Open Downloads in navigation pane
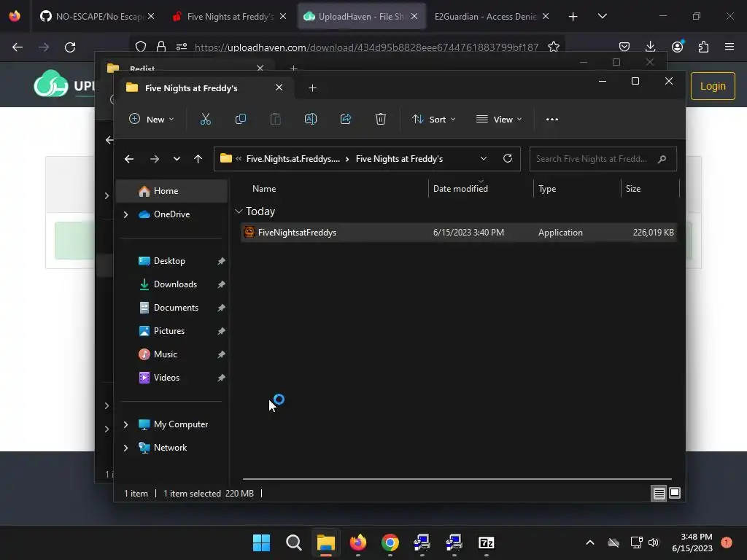 coord(171,284)
